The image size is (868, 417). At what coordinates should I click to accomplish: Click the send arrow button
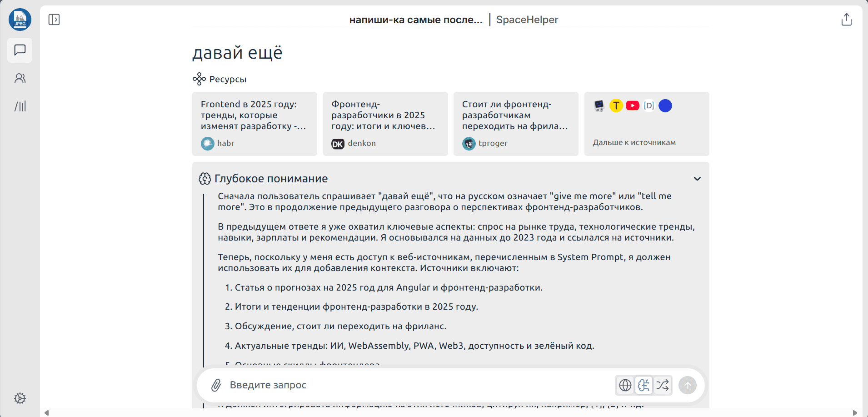(x=687, y=385)
